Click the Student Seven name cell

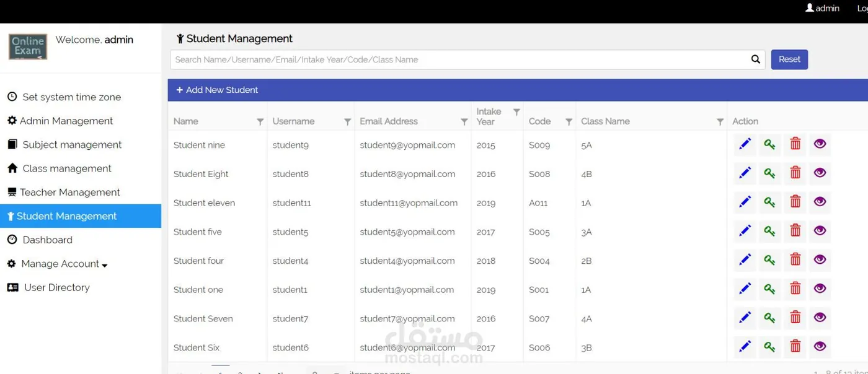[203, 319]
